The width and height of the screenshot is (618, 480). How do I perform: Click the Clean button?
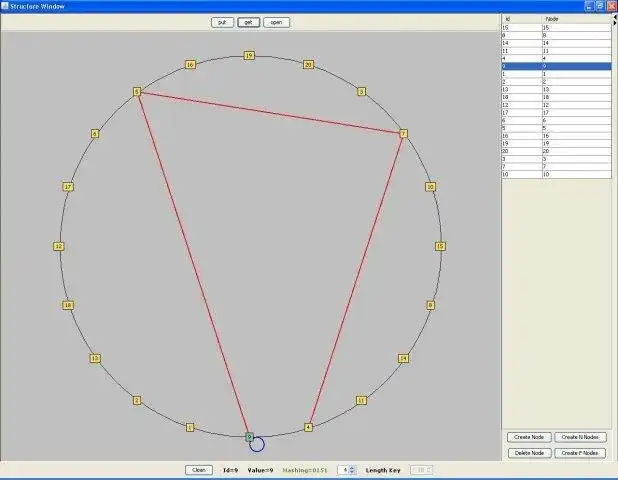pyautogui.click(x=199, y=469)
